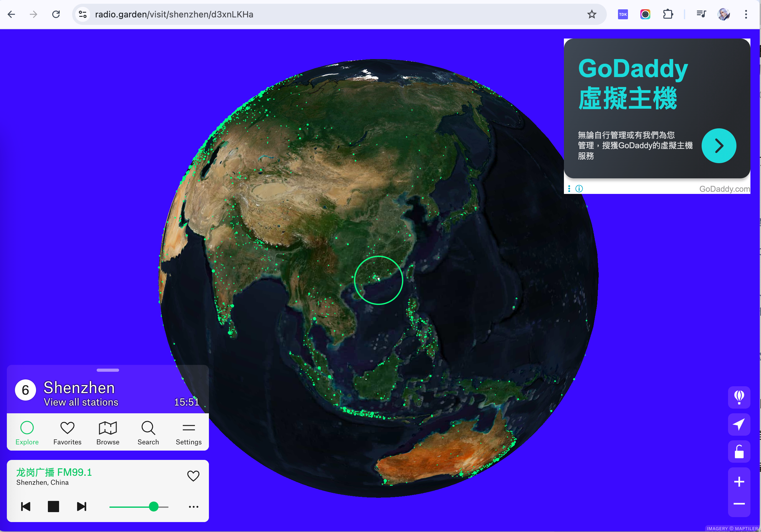Switch to the Explore tab

pos(27,432)
